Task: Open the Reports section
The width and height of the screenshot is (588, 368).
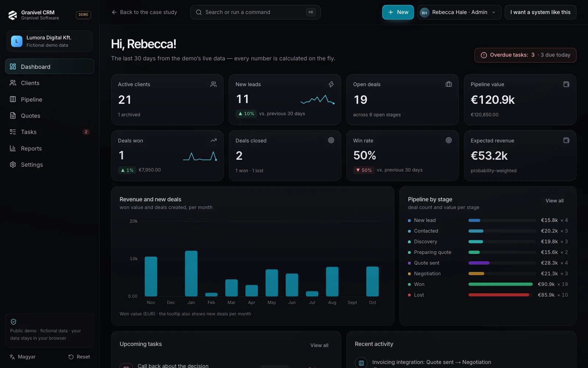Action: pyautogui.click(x=50, y=148)
